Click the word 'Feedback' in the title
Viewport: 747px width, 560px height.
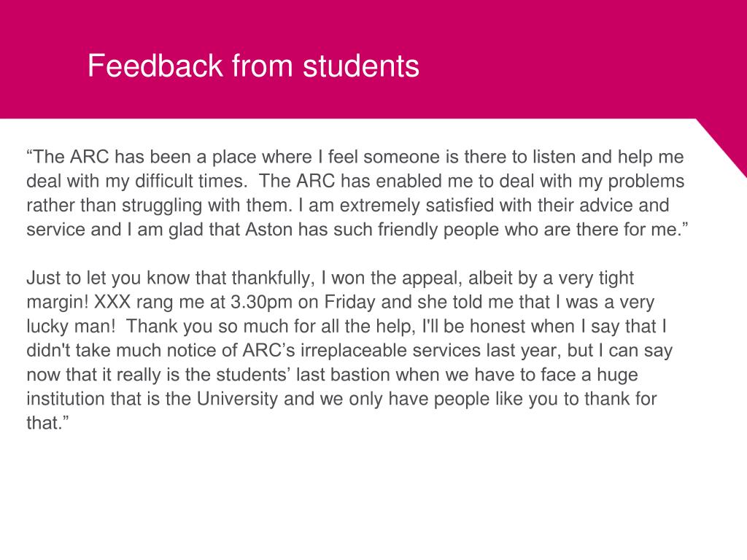pos(155,66)
